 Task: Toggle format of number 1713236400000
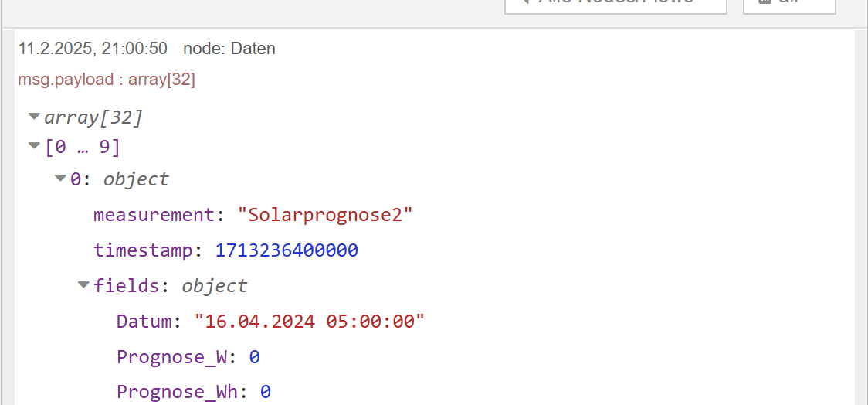[x=286, y=250]
